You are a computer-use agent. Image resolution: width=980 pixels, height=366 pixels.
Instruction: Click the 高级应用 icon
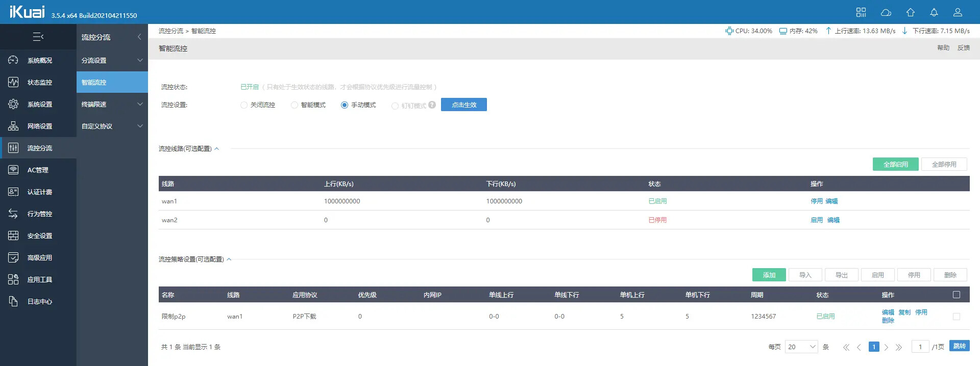click(13, 257)
